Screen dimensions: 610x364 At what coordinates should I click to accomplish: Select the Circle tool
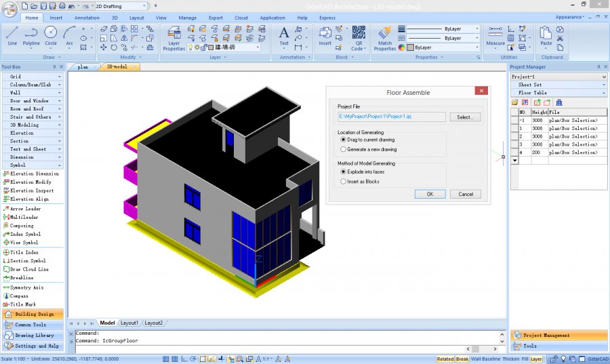(51, 36)
